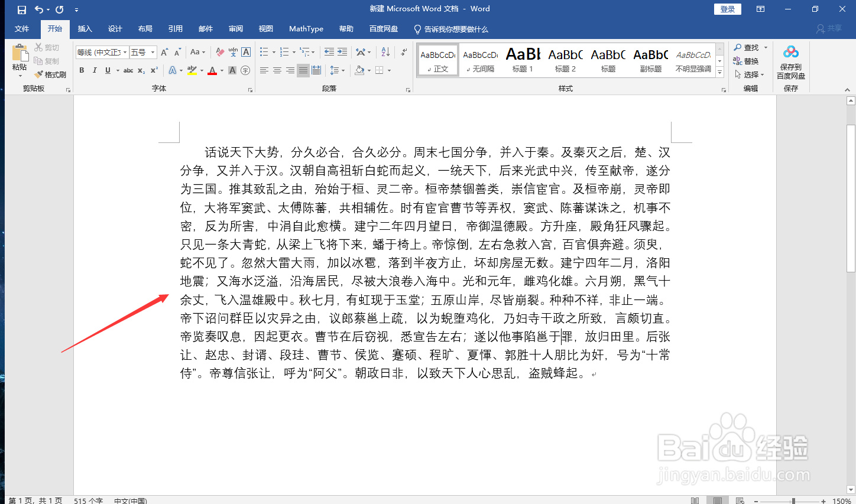Apply the Heading 1 (标题 1) style
The image size is (856, 504).
(523, 60)
